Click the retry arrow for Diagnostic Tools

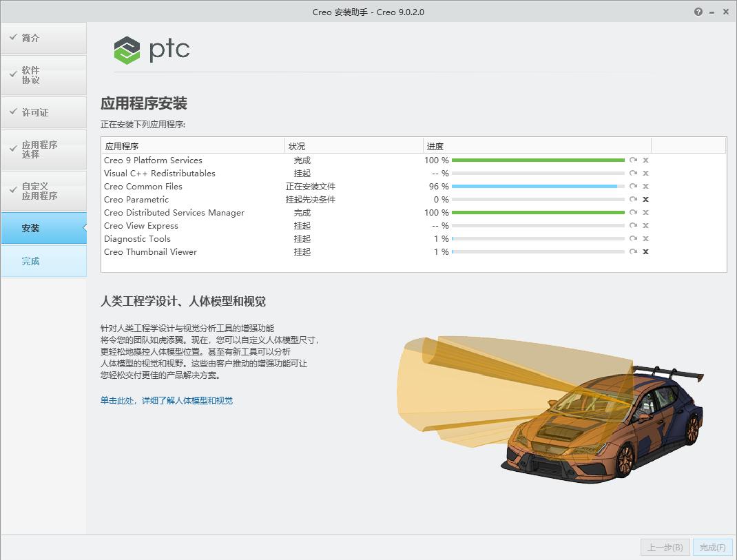click(x=634, y=238)
